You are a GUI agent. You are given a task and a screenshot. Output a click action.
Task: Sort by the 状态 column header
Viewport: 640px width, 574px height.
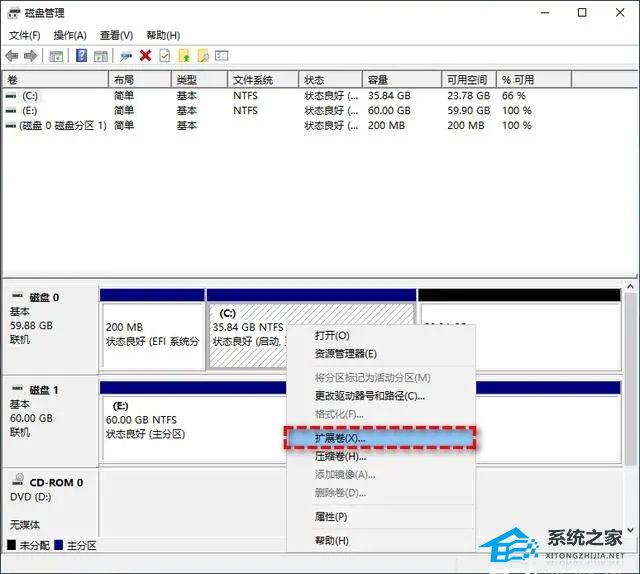pos(331,80)
